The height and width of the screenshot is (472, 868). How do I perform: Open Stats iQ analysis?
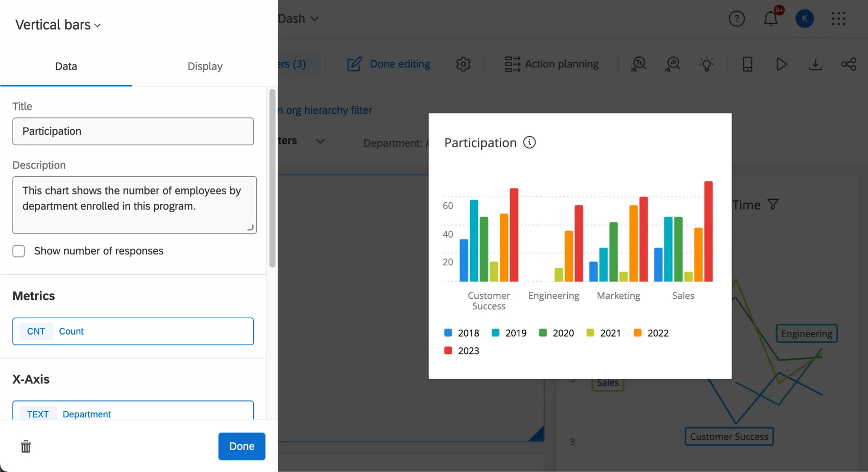point(672,64)
